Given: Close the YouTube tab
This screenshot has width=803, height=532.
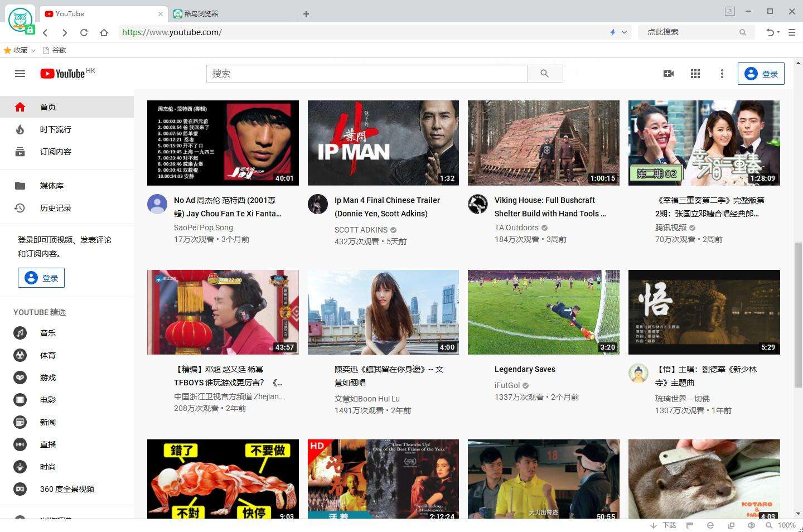Looking at the screenshot, I should 161,14.
